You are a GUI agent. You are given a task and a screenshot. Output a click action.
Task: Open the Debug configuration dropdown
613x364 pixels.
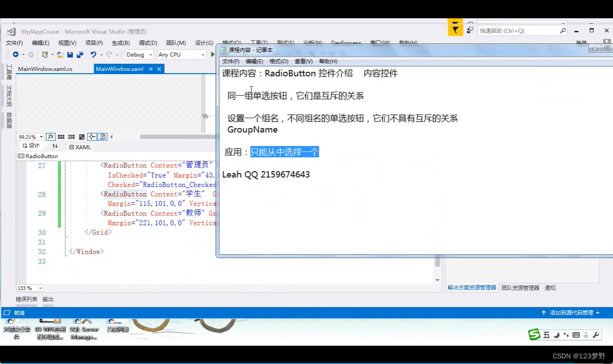(x=139, y=55)
